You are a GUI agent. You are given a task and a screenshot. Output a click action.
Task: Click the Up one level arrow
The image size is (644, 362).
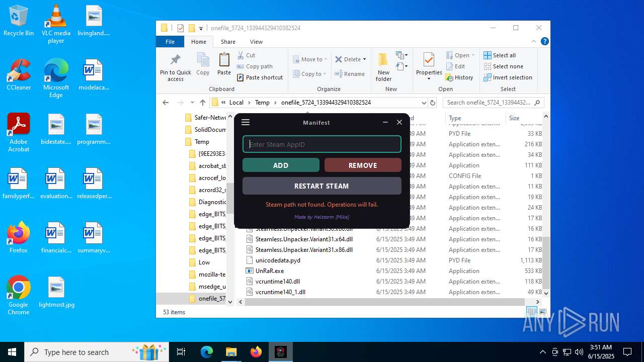coord(203,103)
